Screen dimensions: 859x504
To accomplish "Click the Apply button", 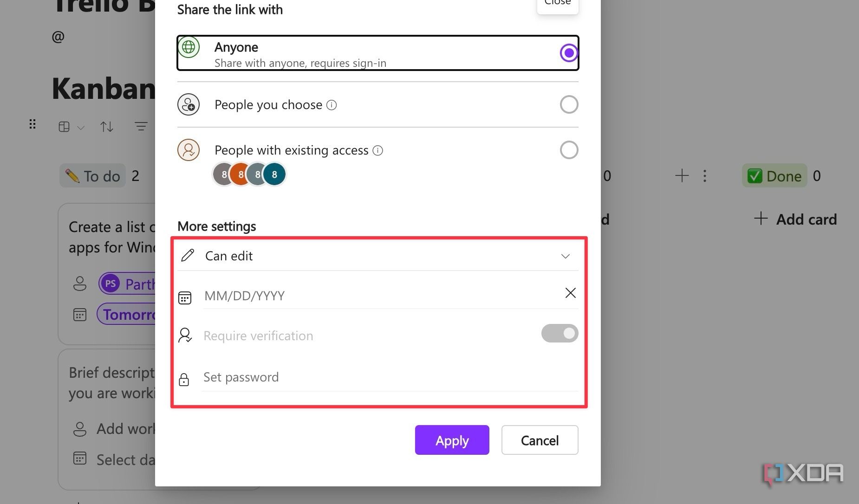I will pyautogui.click(x=452, y=440).
